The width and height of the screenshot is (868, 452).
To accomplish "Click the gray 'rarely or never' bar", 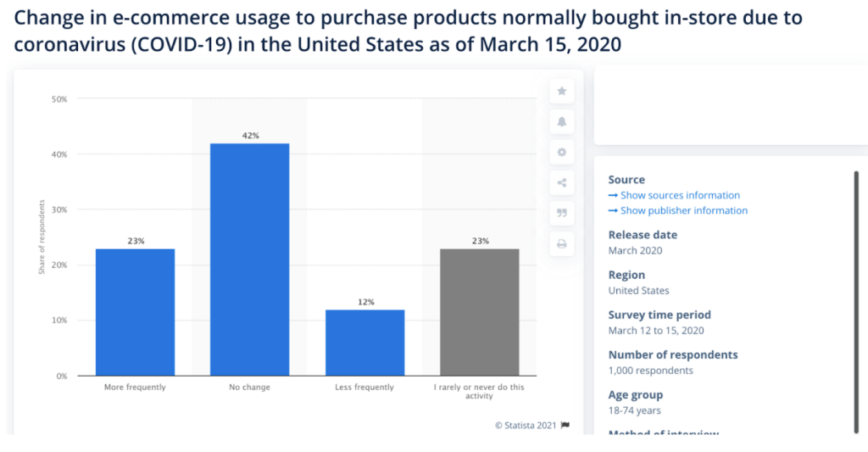I will pyautogui.click(x=480, y=312).
